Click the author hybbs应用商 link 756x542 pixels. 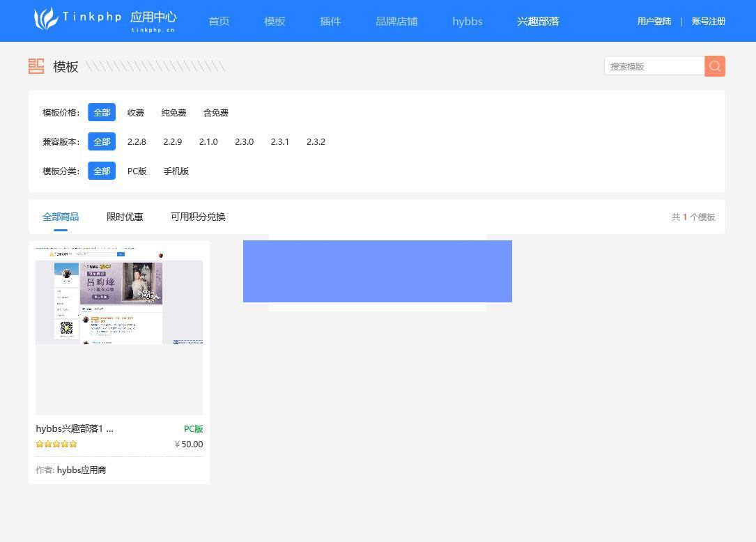[x=82, y=470]
